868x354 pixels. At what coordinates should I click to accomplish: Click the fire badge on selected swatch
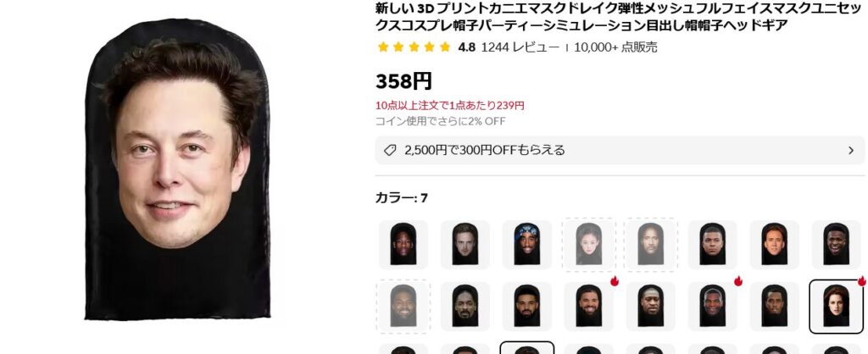click(862, 281)
